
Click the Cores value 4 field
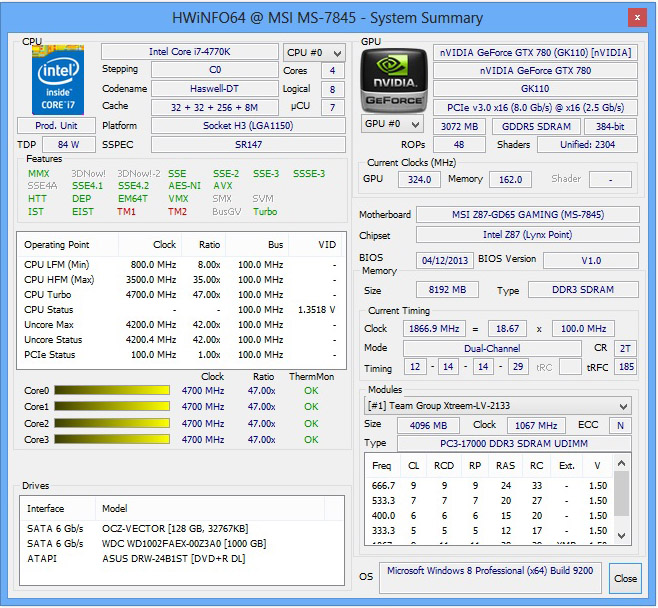332,70
